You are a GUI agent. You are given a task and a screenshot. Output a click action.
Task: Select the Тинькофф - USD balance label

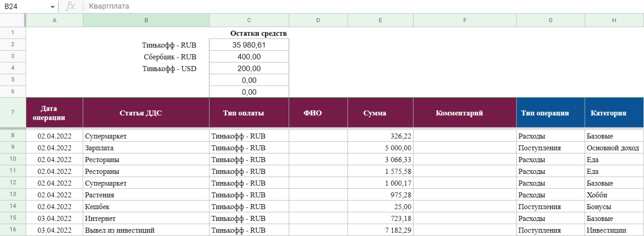(169, 69)
